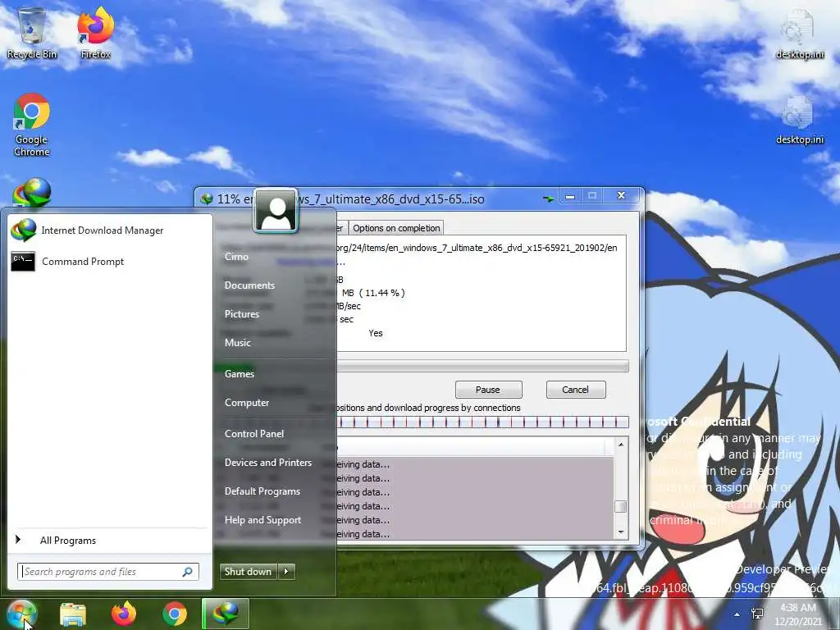Minimize the IDM download window
The height and width of the screenshot is (630, 840).
570,196
